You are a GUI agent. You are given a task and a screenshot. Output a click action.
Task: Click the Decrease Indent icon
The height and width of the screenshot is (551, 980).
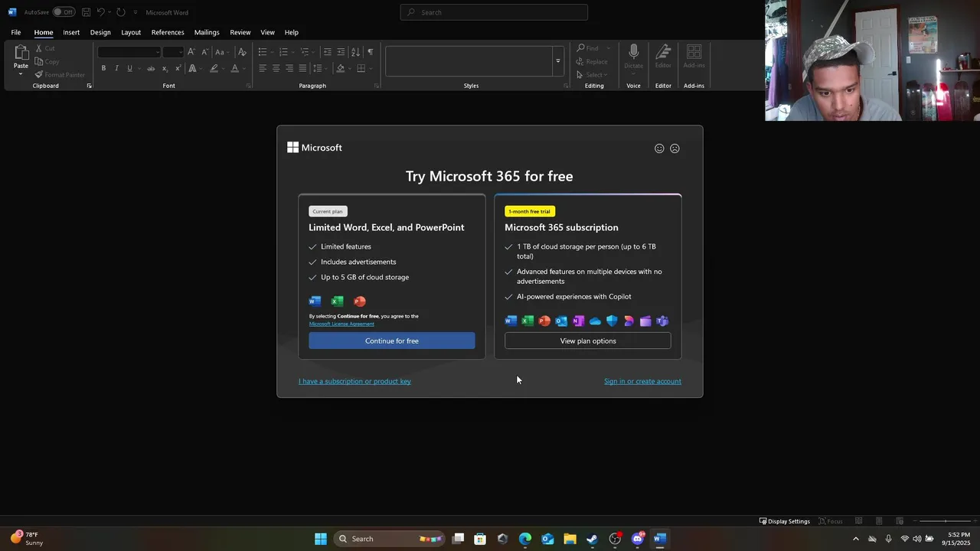[x=328, y=51]
